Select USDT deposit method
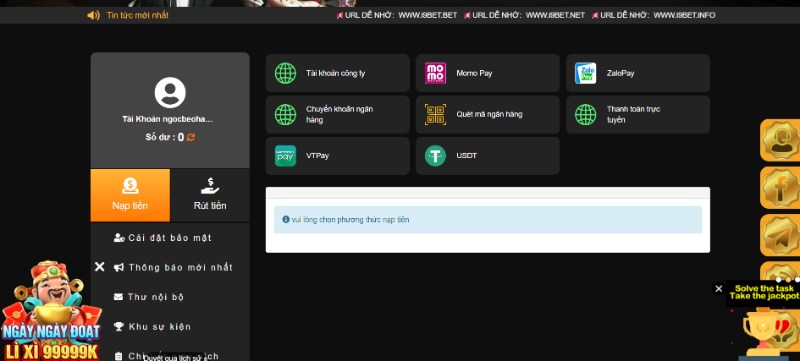Screen dimensions: 800x361 (487, 156)
